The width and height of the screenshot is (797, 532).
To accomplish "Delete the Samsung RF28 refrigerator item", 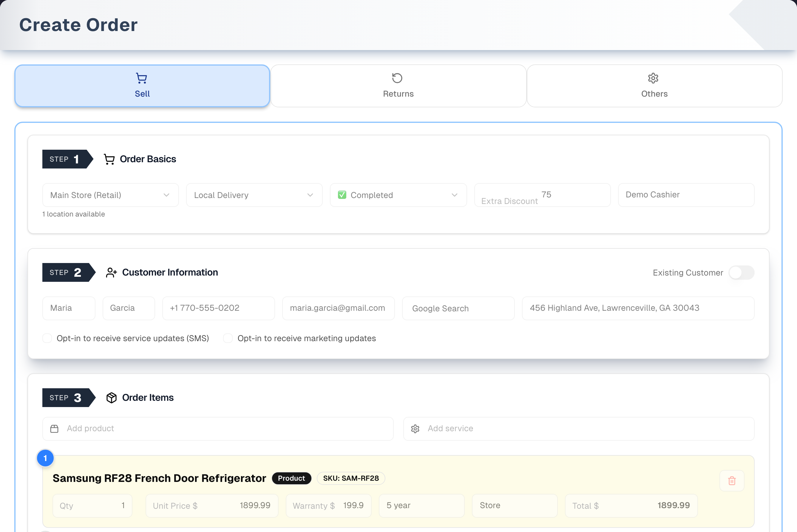I will click(732, 480).
